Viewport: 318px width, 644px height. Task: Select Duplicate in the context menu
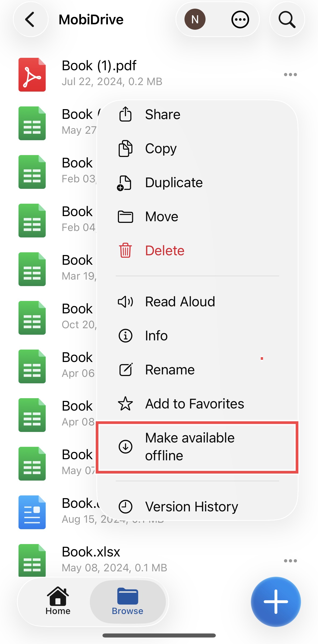point(197,182)
